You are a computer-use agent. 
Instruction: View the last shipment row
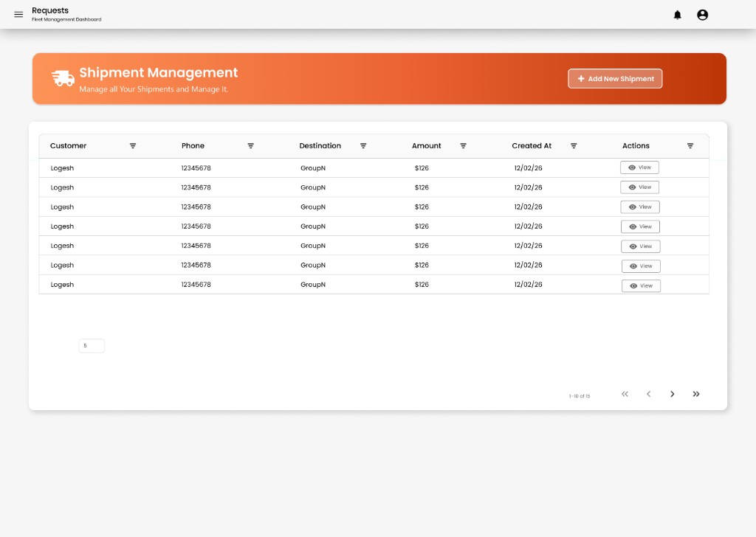pos(642,285)
